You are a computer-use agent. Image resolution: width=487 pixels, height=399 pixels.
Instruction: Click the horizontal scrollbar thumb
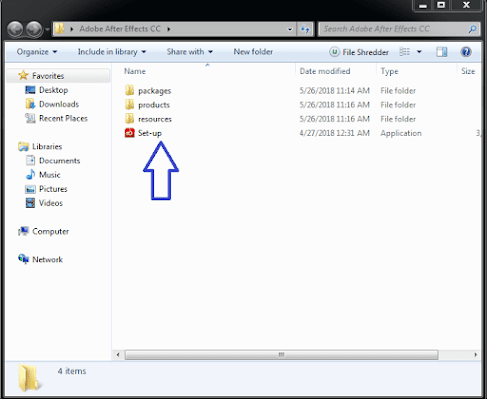(282, 355)
